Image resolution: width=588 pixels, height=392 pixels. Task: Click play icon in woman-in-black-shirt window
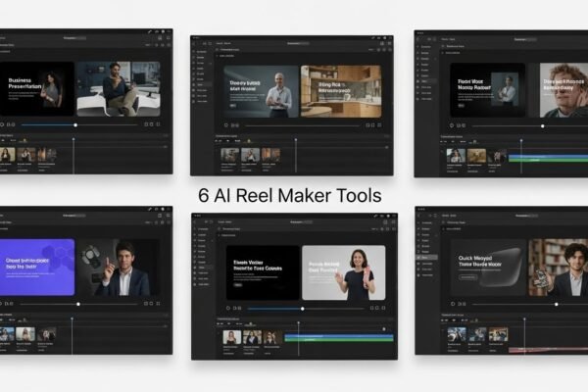pyautogui.click(x=228, y=308)
